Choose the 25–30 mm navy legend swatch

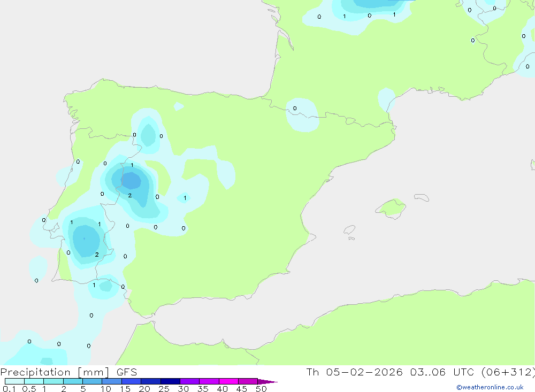point(170,381)
